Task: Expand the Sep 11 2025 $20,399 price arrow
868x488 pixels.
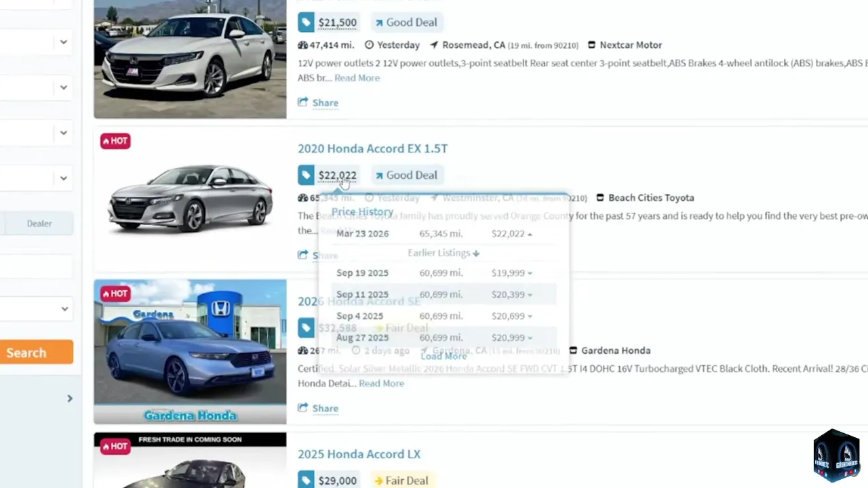Action: pyautogui.click(x=530, y=295)
